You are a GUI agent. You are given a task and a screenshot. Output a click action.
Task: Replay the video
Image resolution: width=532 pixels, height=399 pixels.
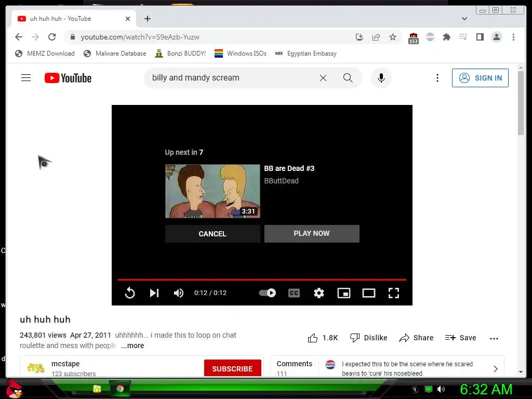click(129, 293)
